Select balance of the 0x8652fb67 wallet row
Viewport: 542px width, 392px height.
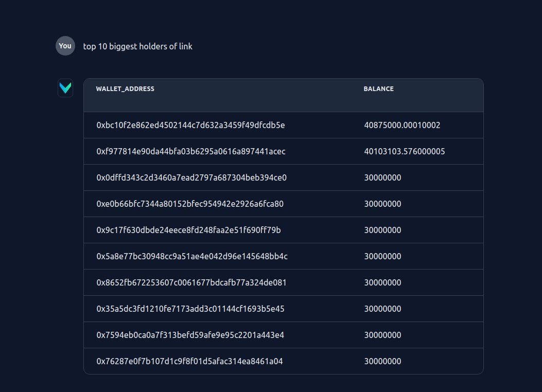[382, 282]
